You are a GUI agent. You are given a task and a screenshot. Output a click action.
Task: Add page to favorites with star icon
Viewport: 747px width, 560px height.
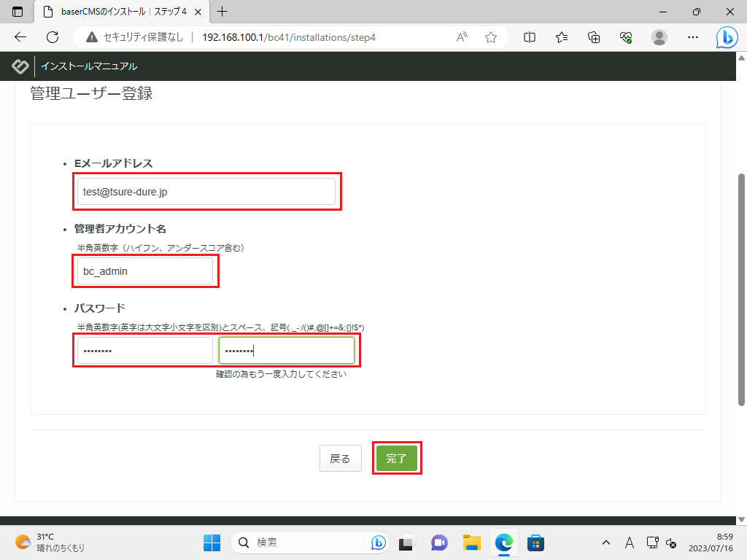[x=491, y=37]
